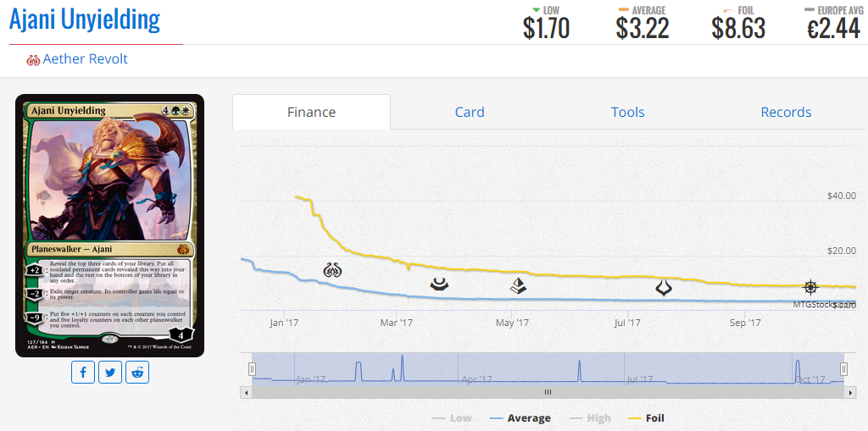Click the $40.00 axis label
This screenshot has width=868, height=431.
842,196
